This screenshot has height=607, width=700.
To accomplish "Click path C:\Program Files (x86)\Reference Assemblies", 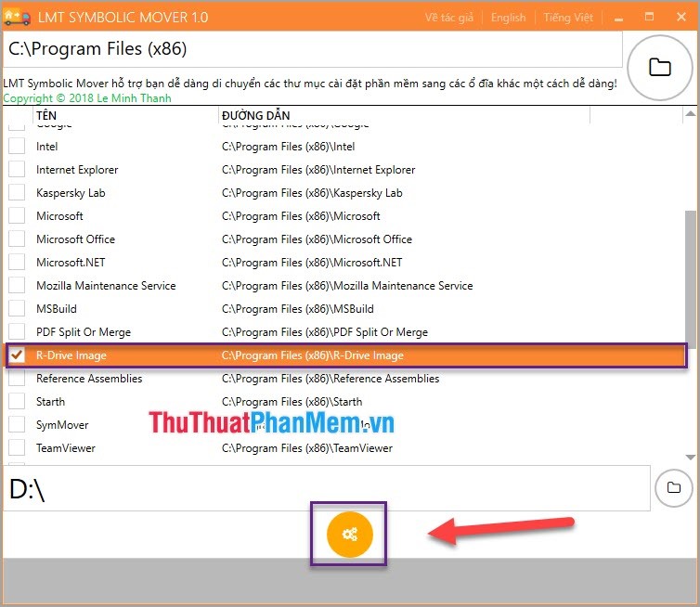I will 330,379.
